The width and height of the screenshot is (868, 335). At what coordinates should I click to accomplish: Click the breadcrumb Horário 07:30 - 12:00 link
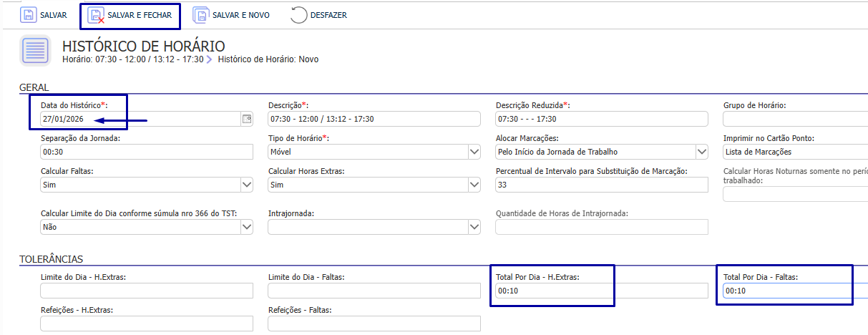click(133, 59)
